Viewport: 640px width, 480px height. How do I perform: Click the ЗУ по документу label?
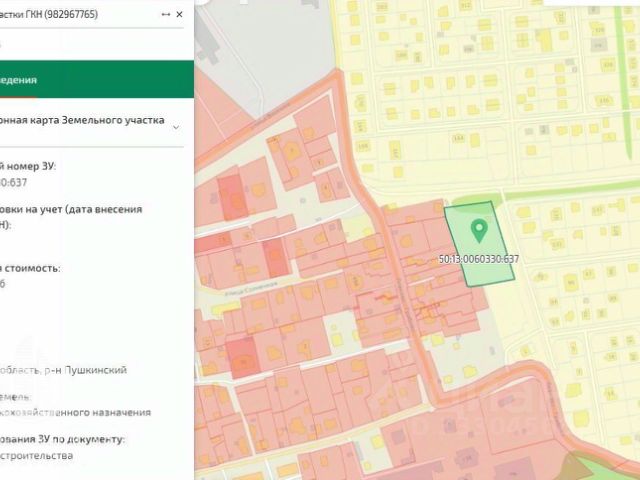62,439
